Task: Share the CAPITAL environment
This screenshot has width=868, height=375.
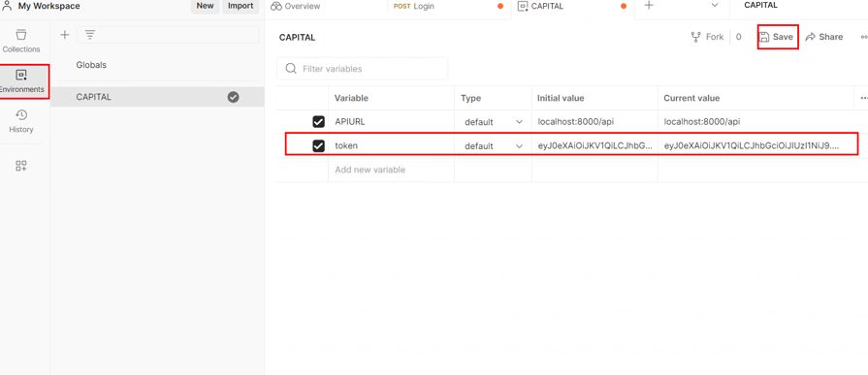Action: click(x=824, y=37)
